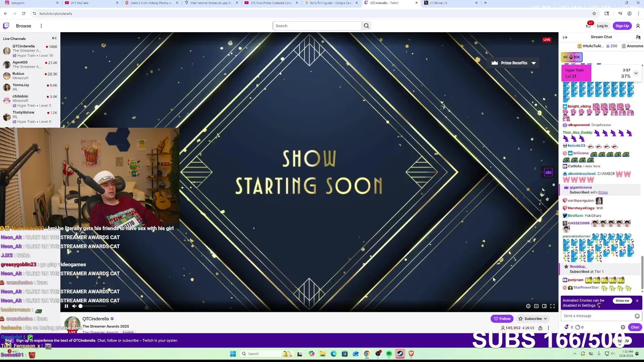Screen dimensions: 644x362
Task: Open the channel points icon
Action: [577, 327]
